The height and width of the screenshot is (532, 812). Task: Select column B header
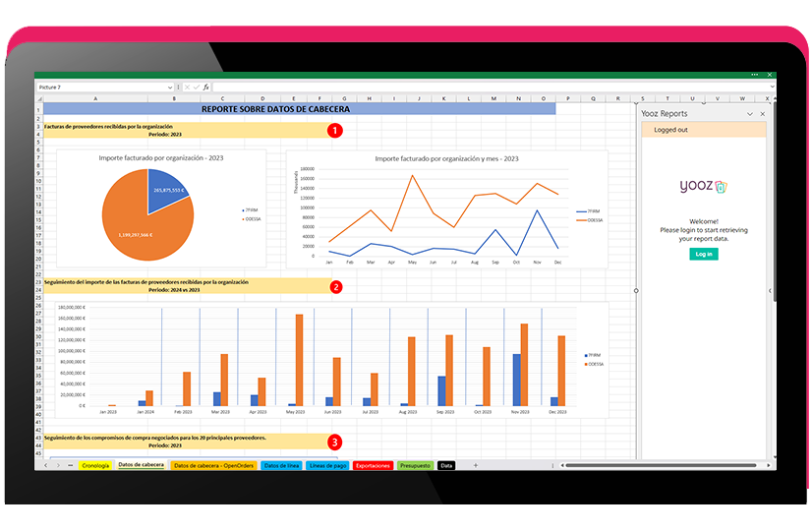(x=173, y=98)
